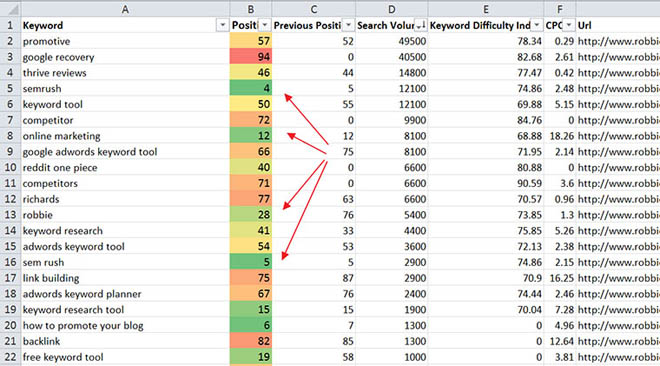Click the CPC cell 18.26
Viewport: 660px width, 366px height.
pos(560,136)
